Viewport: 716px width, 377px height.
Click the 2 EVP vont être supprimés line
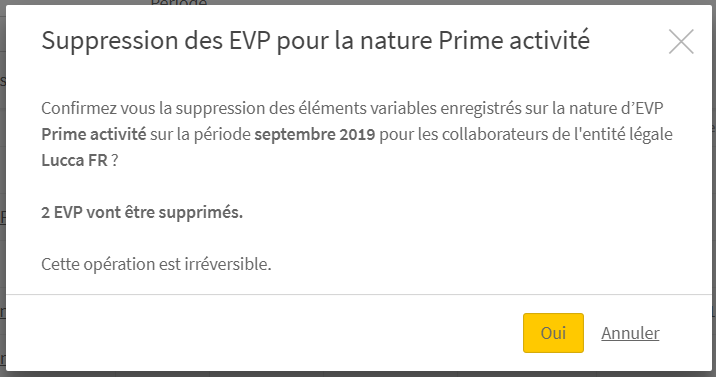coord(142,212)
